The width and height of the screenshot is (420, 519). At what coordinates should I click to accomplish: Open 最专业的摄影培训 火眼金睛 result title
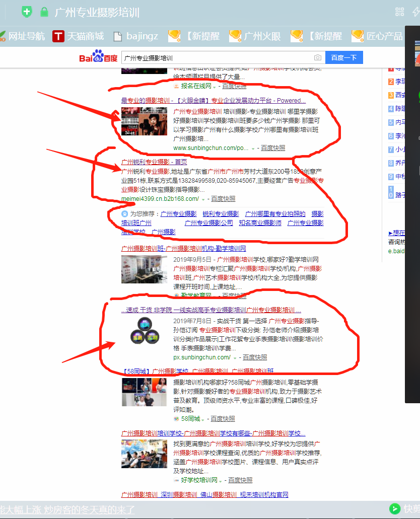pos(214,100)
